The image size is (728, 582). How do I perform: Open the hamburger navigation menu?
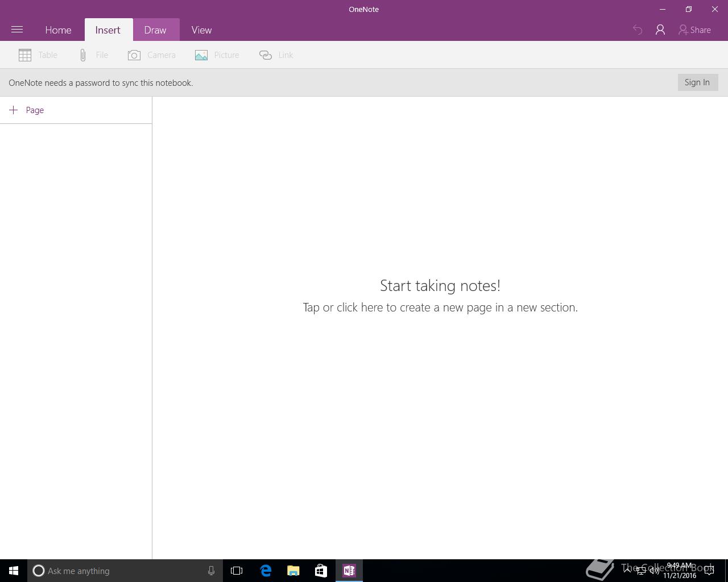pyautogui.click(x=17, y=30)
